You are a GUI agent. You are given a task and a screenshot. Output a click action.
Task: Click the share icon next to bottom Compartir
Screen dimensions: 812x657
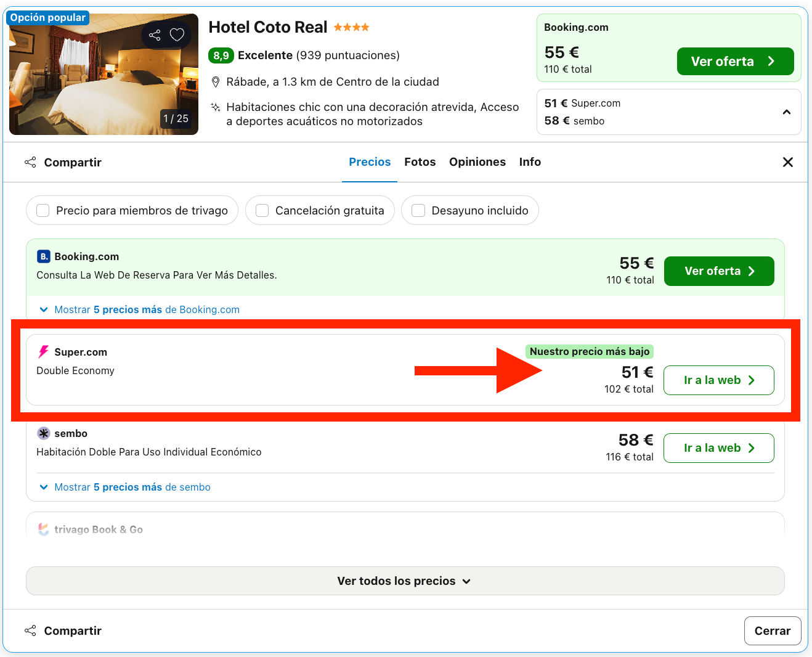(30, 630)
